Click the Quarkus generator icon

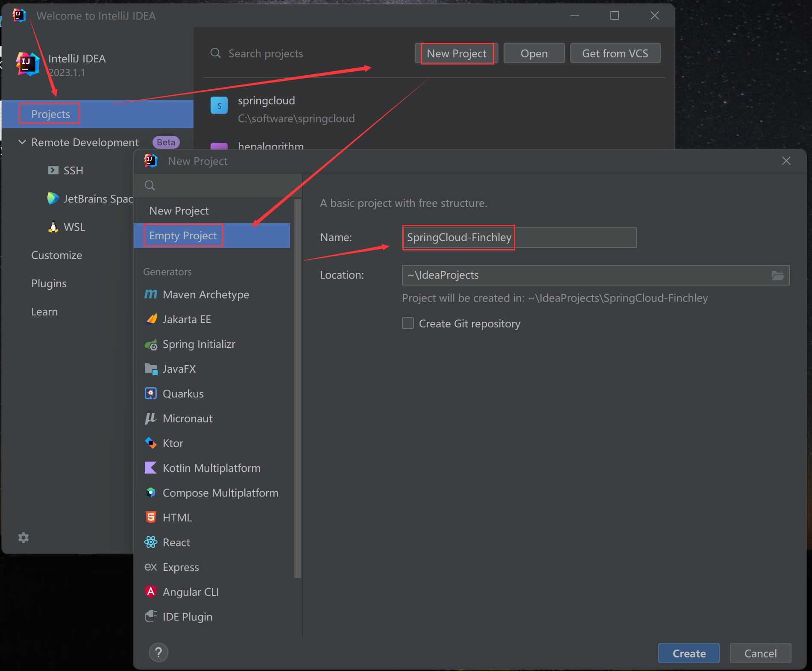click(x=151, y=394)
